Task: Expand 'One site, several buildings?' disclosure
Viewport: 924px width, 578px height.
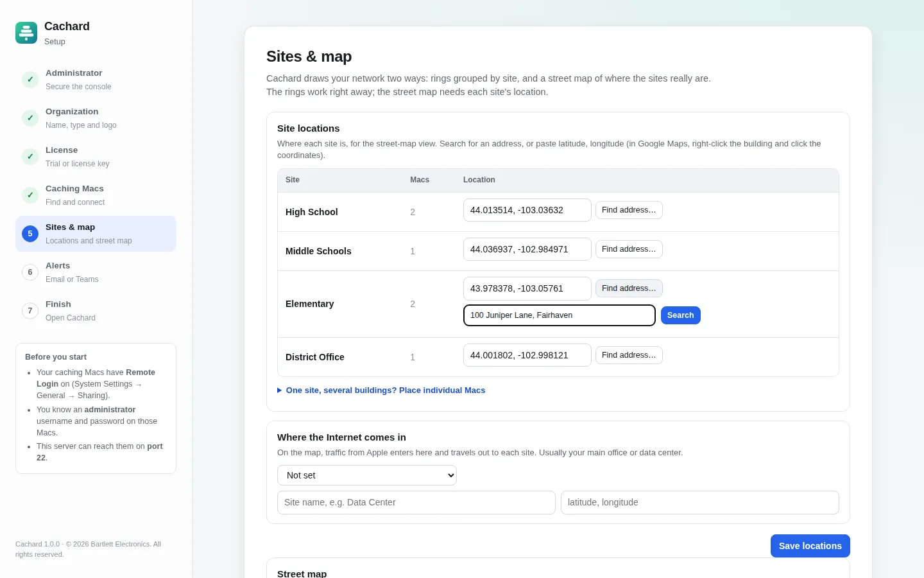Action: point(381,390)
